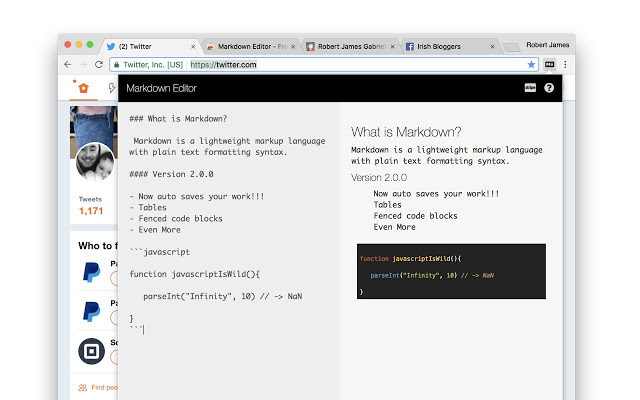Click the browser back arrow

[68, 64]
